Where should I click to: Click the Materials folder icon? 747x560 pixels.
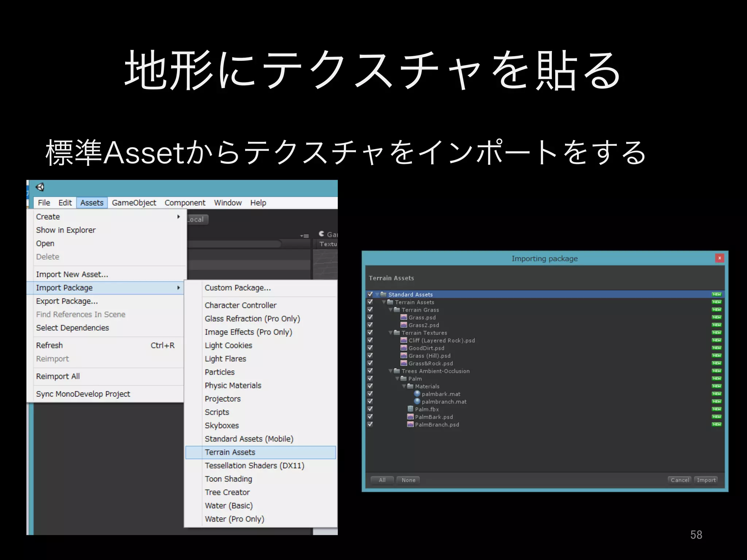click(x=410, y=386)
